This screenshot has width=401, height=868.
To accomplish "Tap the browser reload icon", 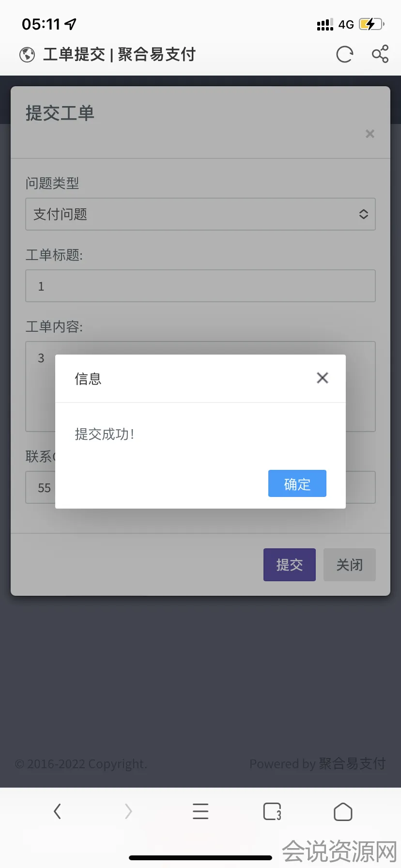I will tap(344, 54).
